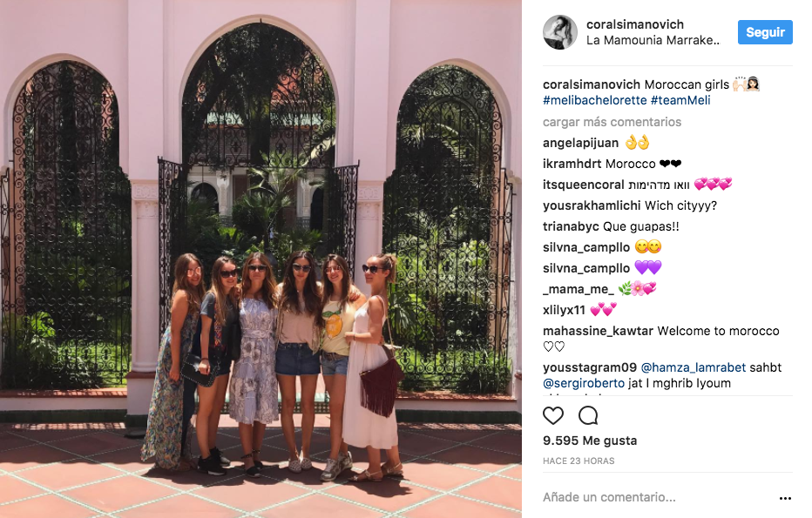The image size is (812, 518).
Task: Open coralsimanovich username in header
Action: click(635, 24)
